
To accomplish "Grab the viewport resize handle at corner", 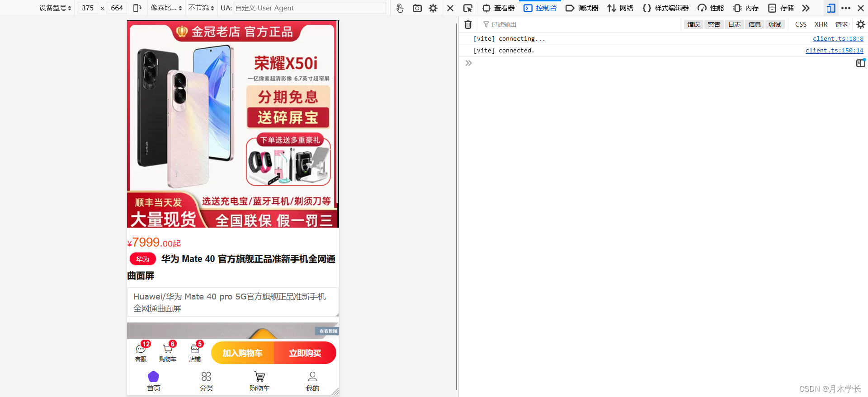I will [x=335, y=391].
